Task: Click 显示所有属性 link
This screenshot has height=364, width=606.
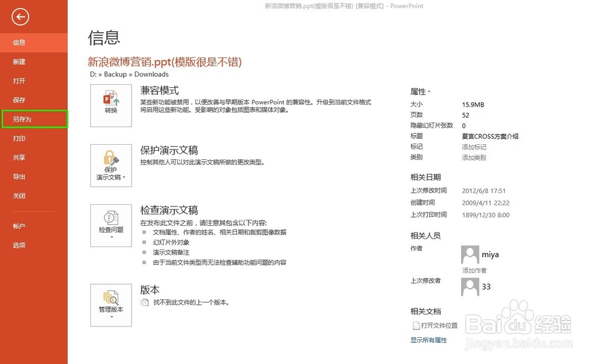Action: [x=428, y=340]
